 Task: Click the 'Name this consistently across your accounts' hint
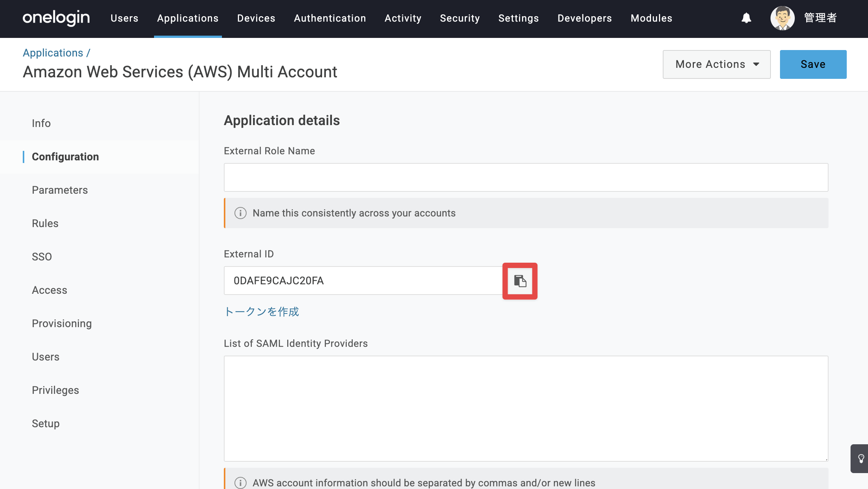[354, 213]
